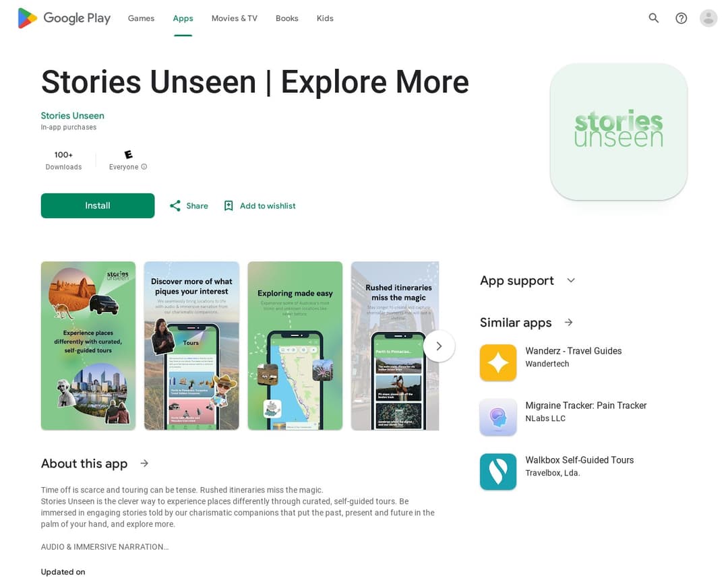The width and height of the screenshot is (728, 582).
Task: Open the search magnifier icon
Action: point(653,18)
